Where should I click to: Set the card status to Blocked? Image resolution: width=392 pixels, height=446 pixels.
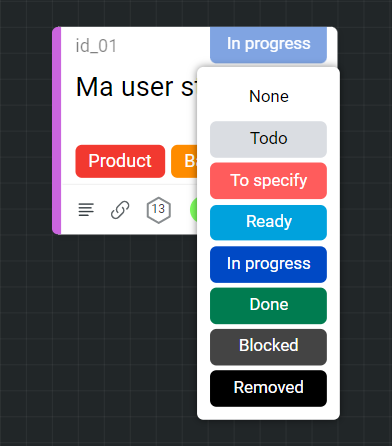(268, 347)
